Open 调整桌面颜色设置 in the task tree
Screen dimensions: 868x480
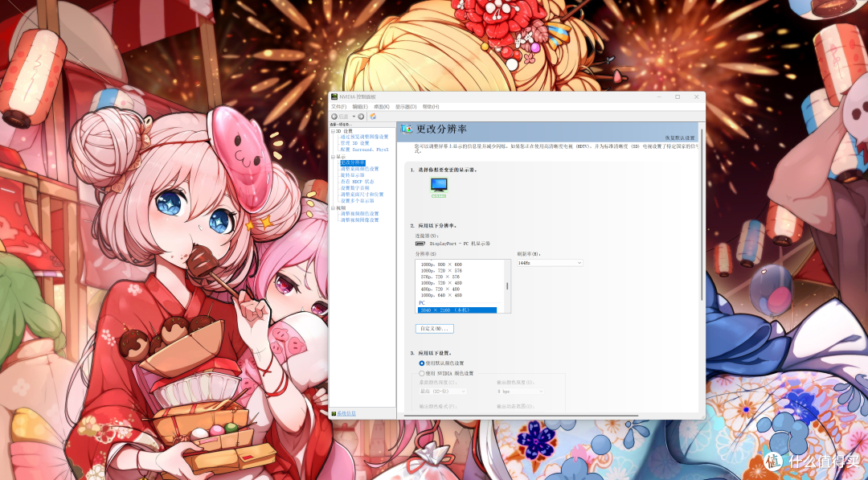click(x=360, y=169)
